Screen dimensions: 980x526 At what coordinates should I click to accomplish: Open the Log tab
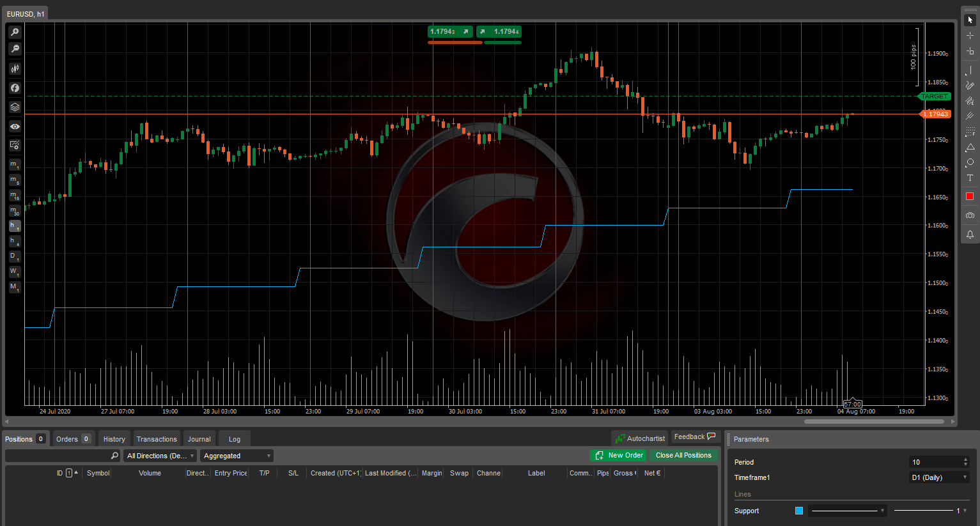point(235,439)
